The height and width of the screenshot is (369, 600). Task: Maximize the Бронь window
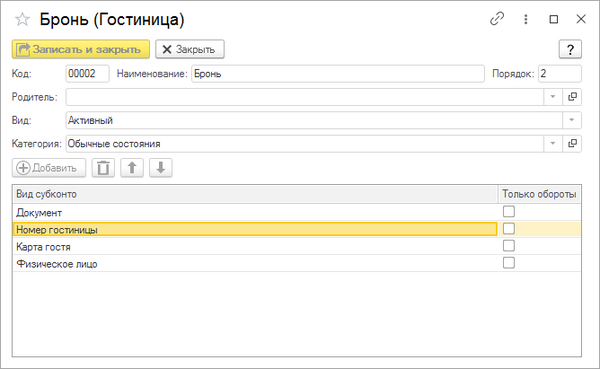click(553, 19)
